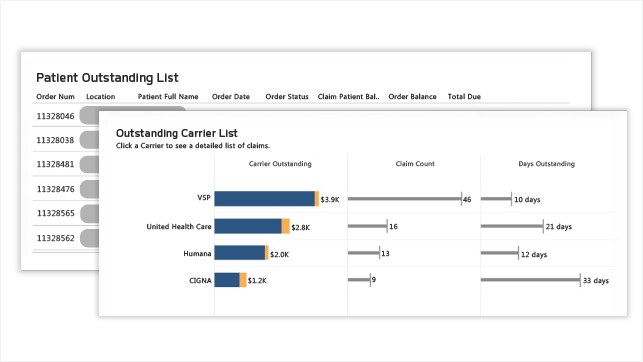Click the $1.2K value label

257,281
